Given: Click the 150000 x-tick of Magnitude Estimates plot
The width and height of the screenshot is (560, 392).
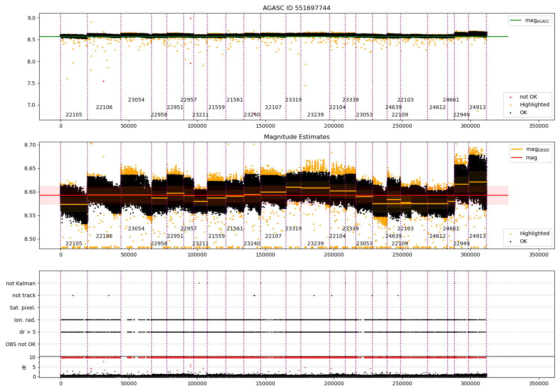Looking at the screenshot, I should pyautogui.click(x=265, y=255).
